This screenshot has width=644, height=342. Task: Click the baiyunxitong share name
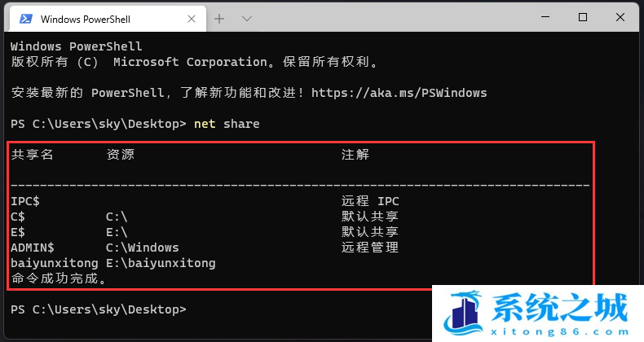pos(55,263)
